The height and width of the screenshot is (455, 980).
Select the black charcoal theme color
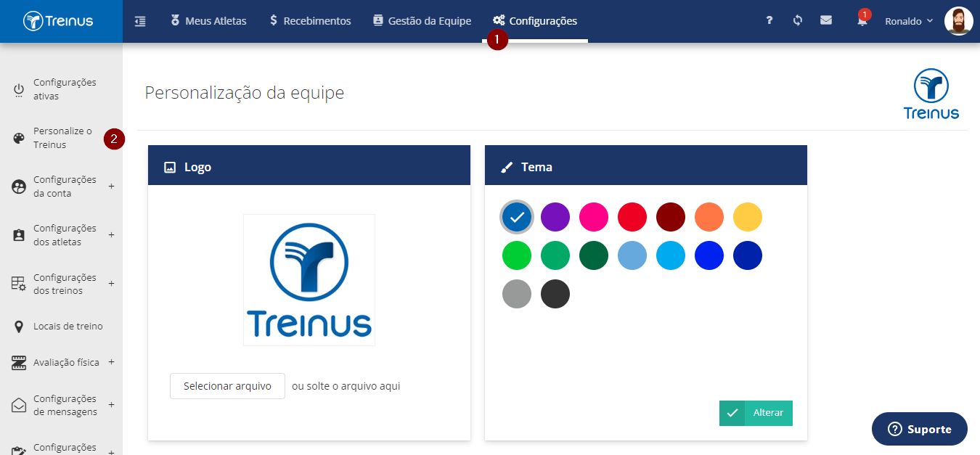point(555,294)
